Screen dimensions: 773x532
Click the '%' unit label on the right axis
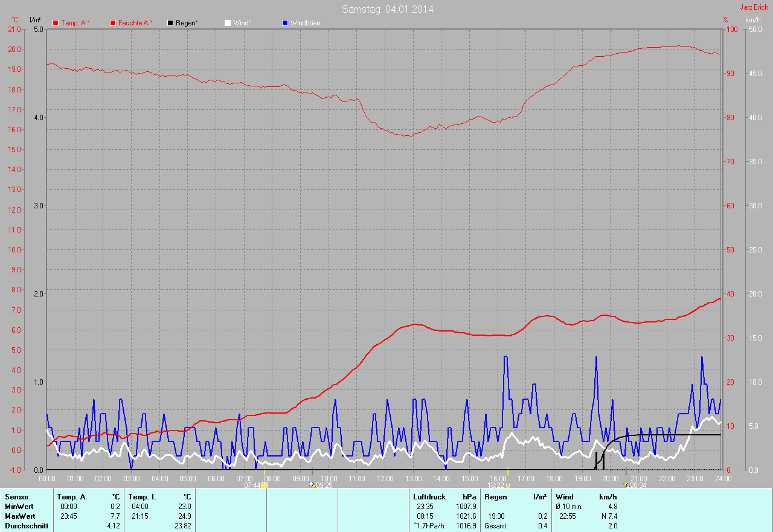click(726, 20)
